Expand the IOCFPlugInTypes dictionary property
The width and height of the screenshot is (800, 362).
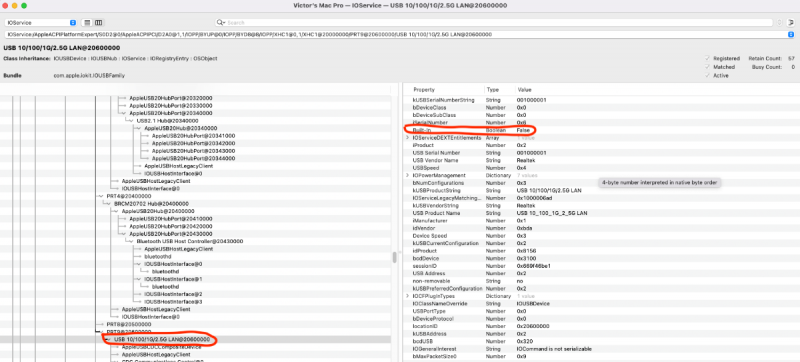407,296
